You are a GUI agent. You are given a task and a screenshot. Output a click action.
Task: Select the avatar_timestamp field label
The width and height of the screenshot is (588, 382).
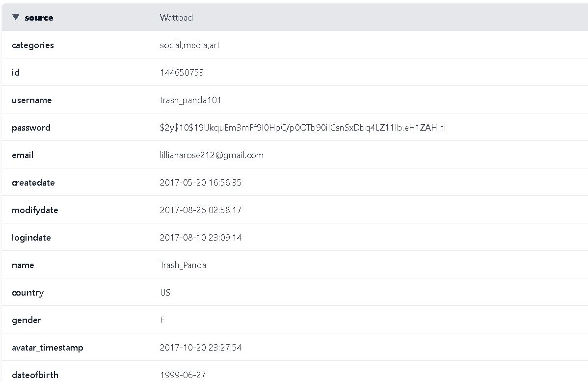click(48, 348)
